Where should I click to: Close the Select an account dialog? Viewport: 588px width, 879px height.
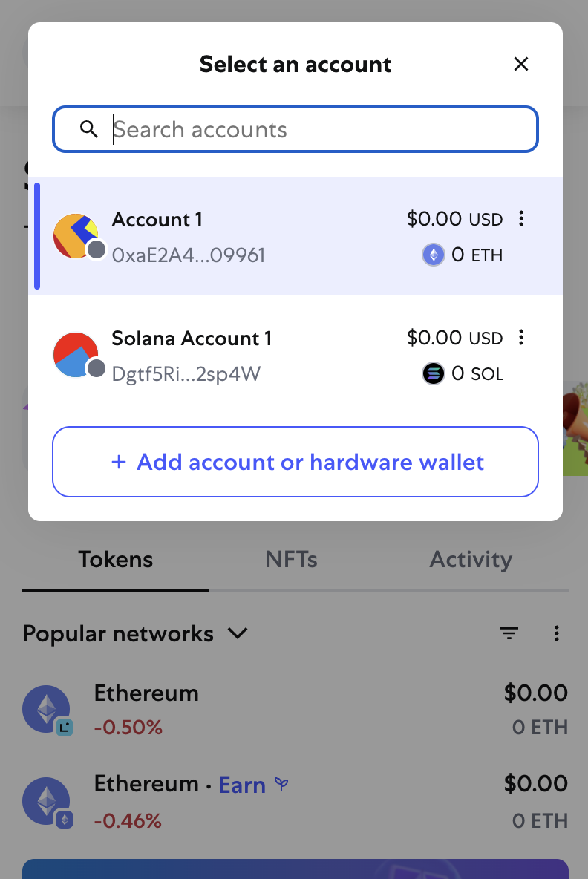pos(520,64)
